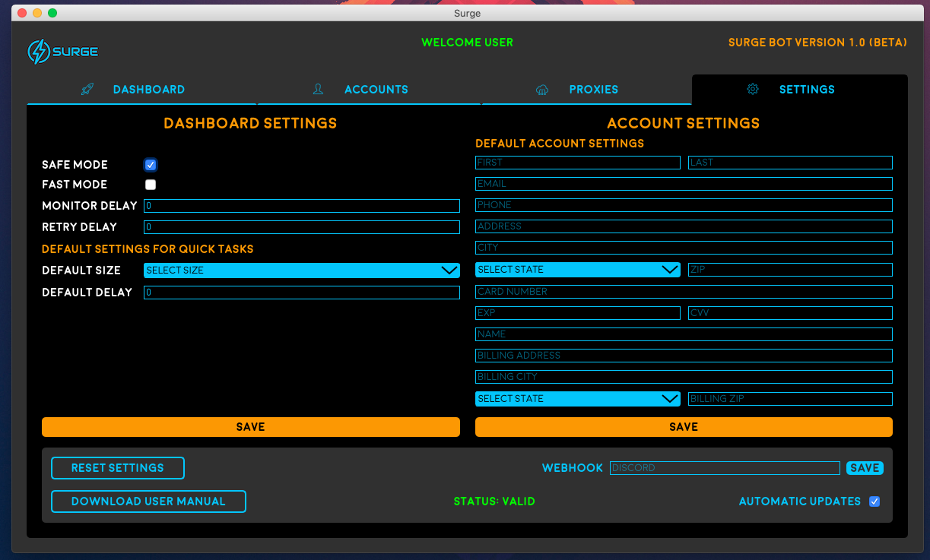Select the Settings tab
Image resolution: width=930 pixels, height=560 pixels.
click(x=800, y=90)
